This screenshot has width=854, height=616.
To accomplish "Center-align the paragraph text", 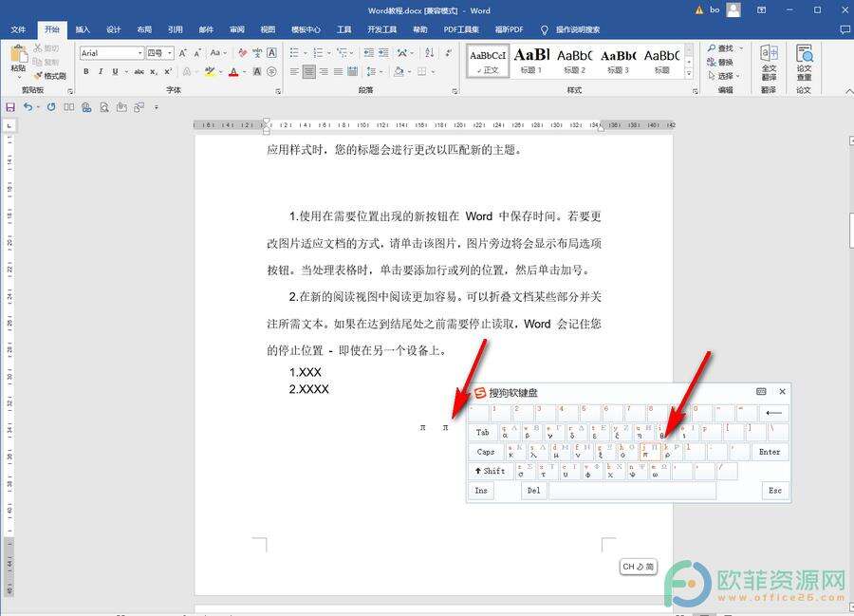I will pyautogui.click(x=308, y=71).
